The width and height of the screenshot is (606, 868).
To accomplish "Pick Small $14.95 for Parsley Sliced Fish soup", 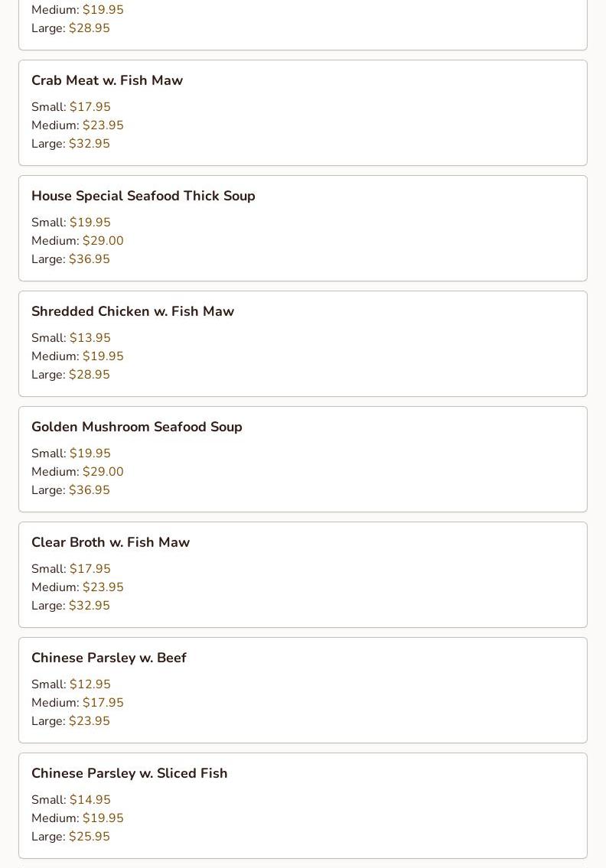I will 71,800.
